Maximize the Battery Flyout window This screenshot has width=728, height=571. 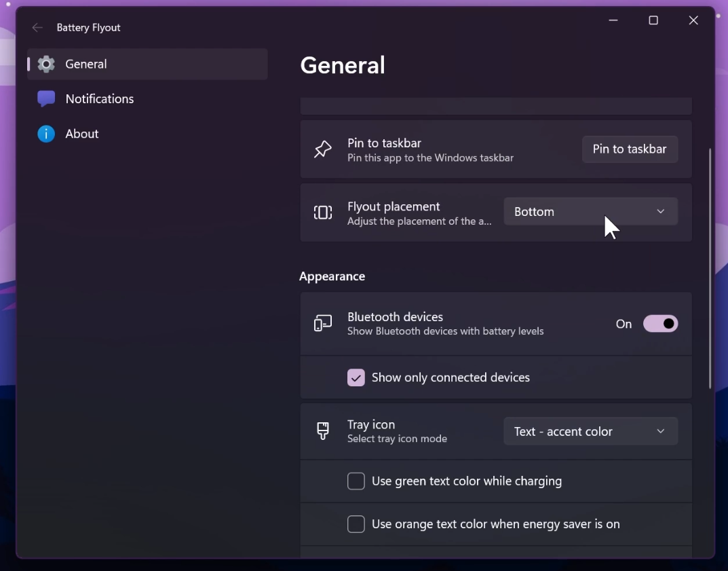[x=653, y=20]
